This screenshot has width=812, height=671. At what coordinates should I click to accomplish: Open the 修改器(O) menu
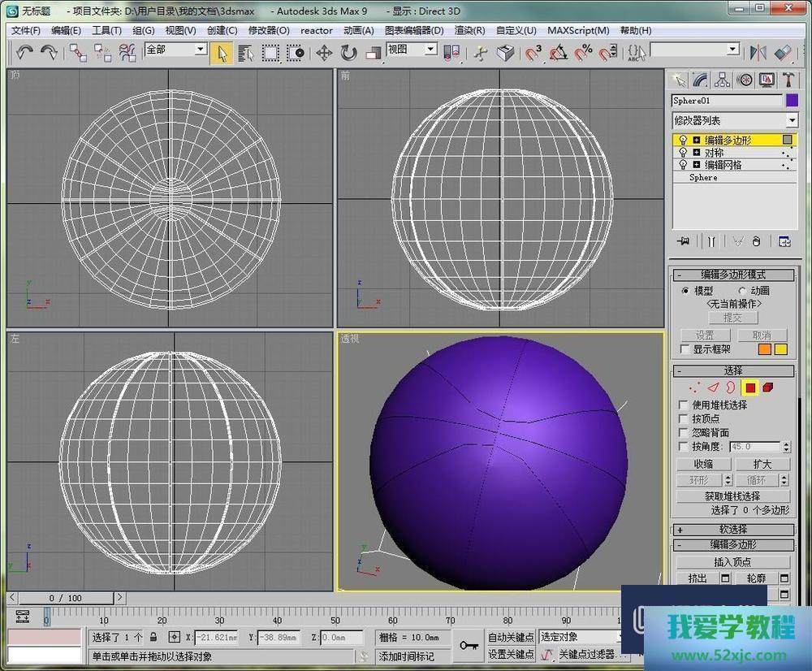pos(268,30)
